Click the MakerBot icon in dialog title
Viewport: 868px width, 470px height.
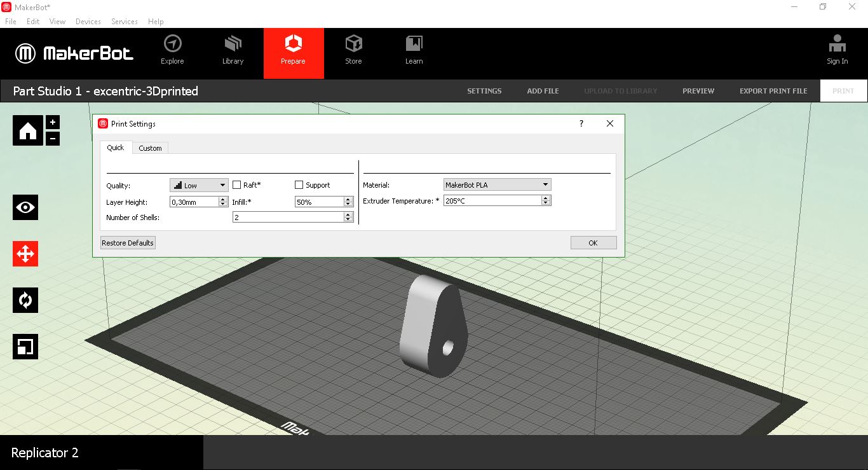pos(103,123)
